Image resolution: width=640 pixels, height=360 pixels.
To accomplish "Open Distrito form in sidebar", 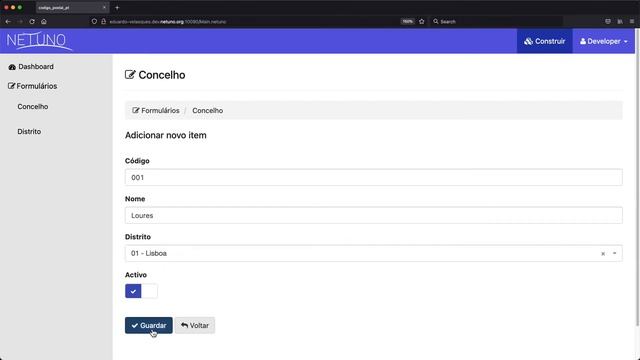I will (x=29, y=131).
